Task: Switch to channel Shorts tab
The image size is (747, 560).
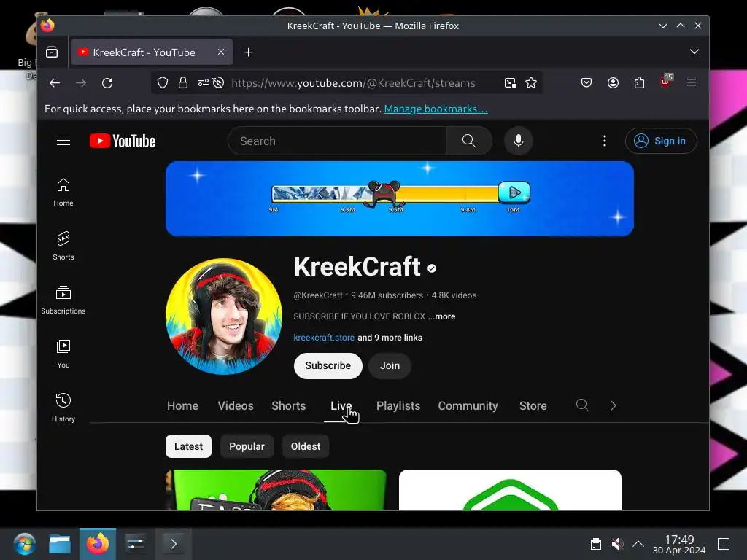Action: point(288,405)
